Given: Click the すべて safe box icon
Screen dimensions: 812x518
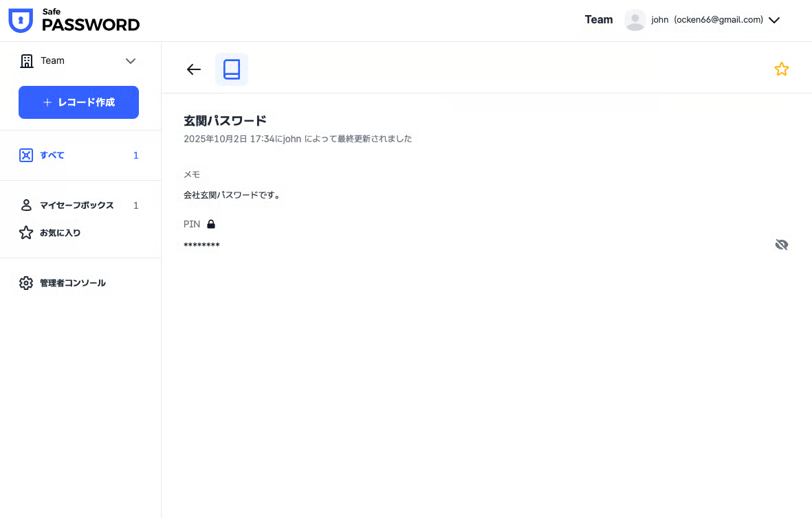Looking at the screenshot, I should (x=26, y=155).
